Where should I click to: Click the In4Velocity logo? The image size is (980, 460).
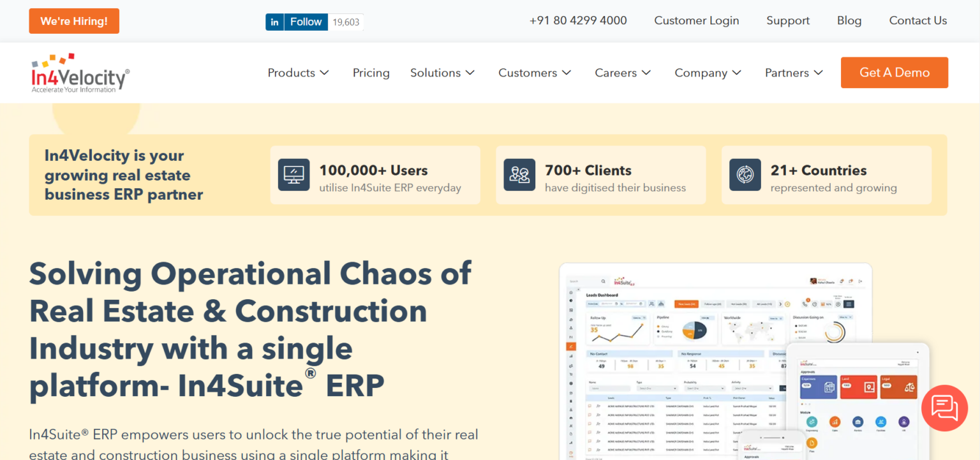click(x=78, y=72)
